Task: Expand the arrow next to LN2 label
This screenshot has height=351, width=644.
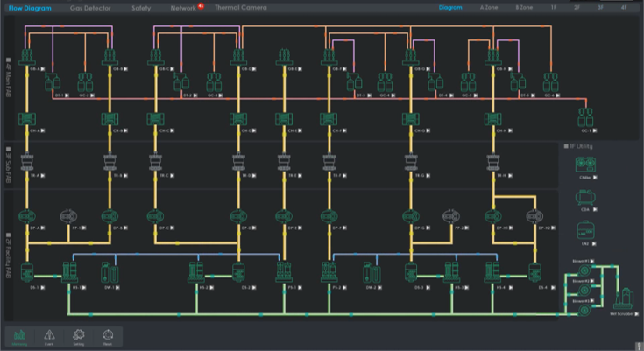Action: [x=593, y=242]
